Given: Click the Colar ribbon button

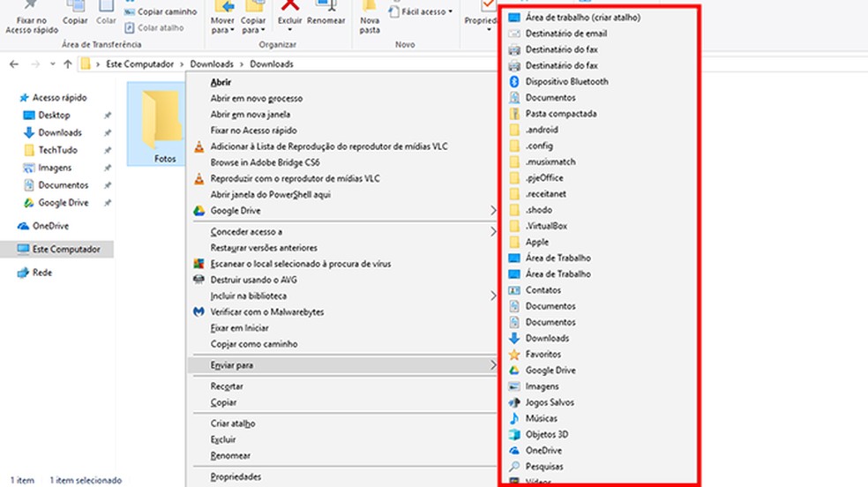Looking at the screenshot, I should (x=106, y=13).
